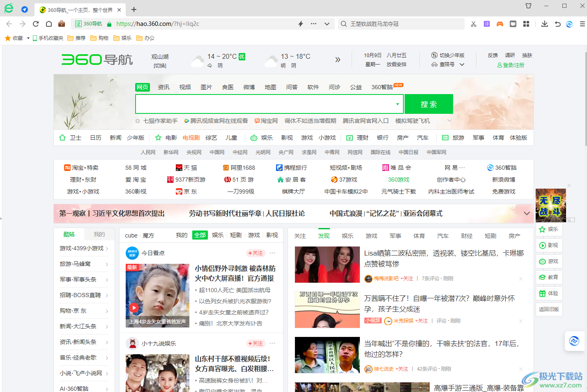Screen dimensions: 587x392
Task: Open more options dots on 今日看点 card
Action: pyautogui.click(x=273, y=253)
